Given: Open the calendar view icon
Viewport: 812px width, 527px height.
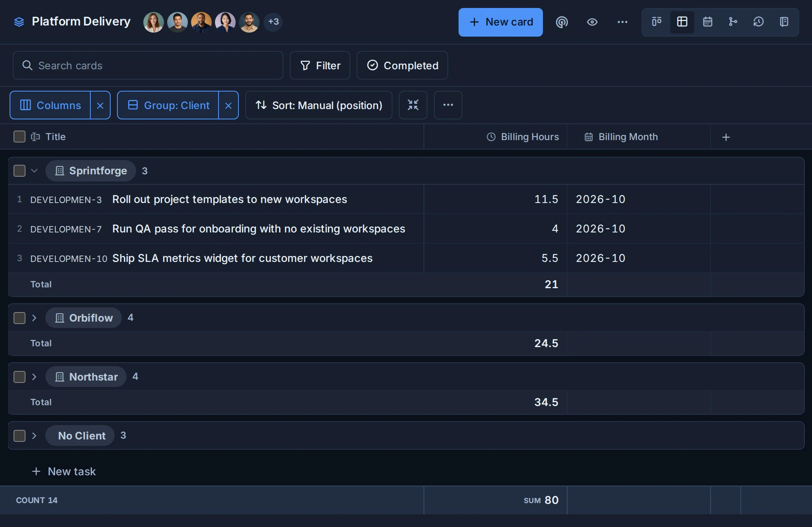Looking at the screenshot, I should coord(708,22).
